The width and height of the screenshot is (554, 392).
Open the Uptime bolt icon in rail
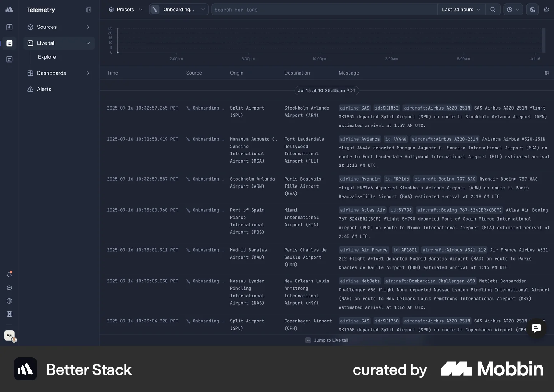[x=9, y=27]
